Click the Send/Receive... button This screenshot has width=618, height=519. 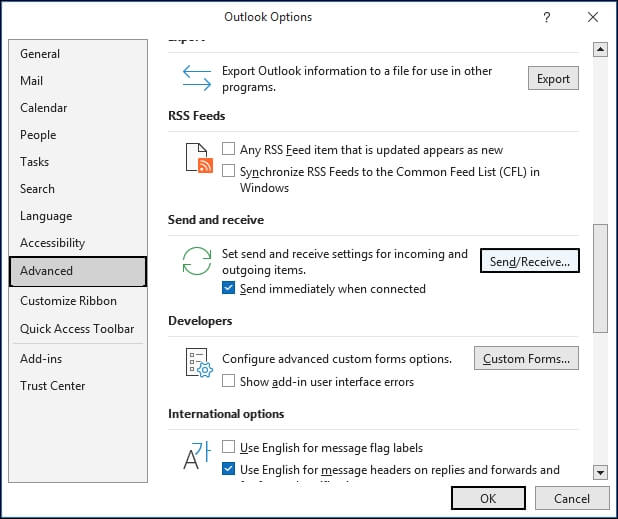click(529, 261)
